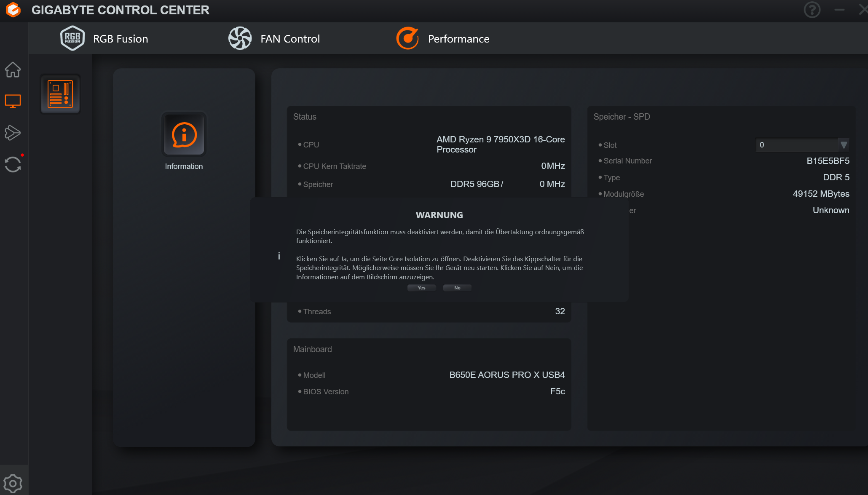Expand the Slot dropdown arrow
Screen dimensions: 868x495
(844, 145)
